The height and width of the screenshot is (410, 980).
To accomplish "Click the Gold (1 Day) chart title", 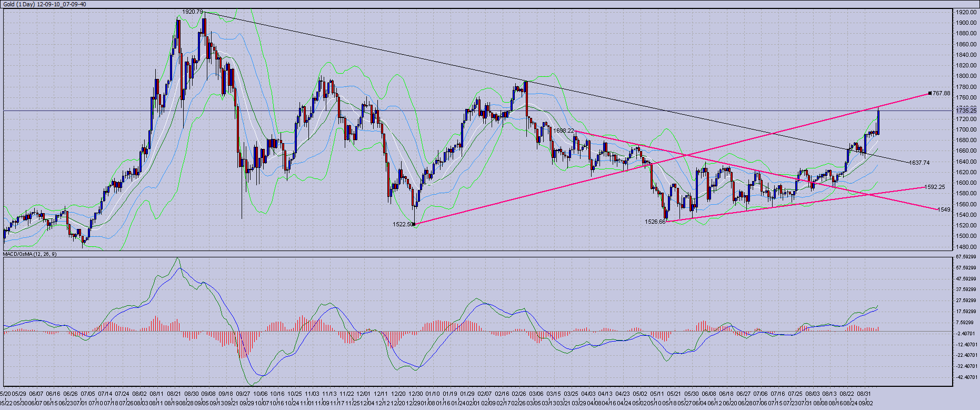I will (x=45, y=4).
